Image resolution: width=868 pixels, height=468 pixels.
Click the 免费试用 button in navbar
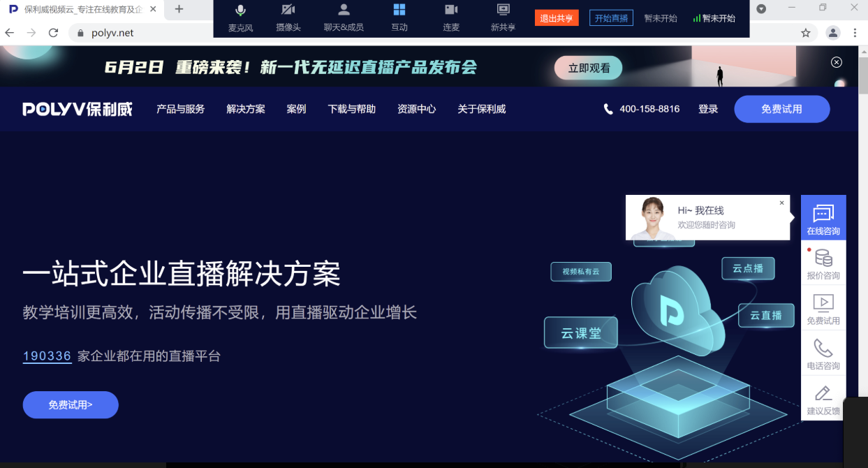pyautogui.click(x=782, y=109)
